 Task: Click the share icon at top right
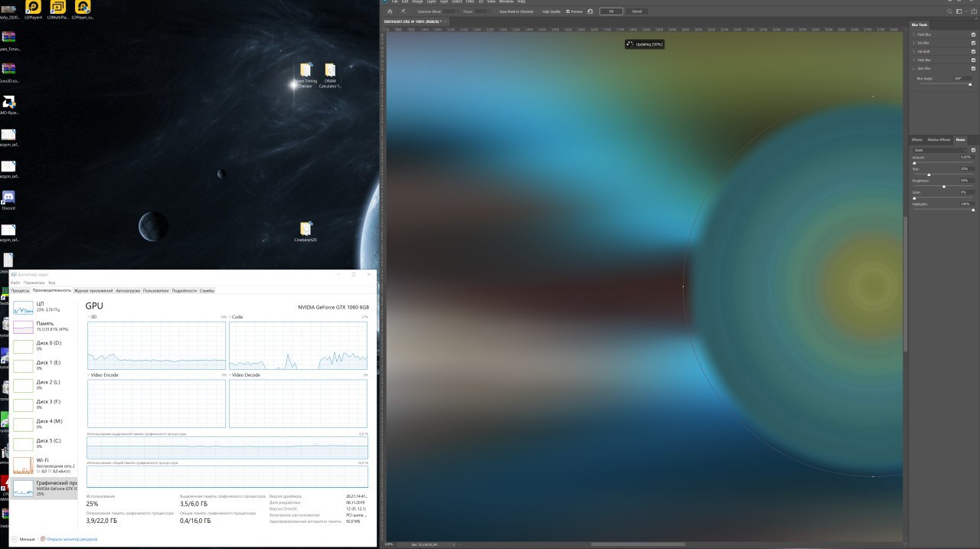pos(974,11)
